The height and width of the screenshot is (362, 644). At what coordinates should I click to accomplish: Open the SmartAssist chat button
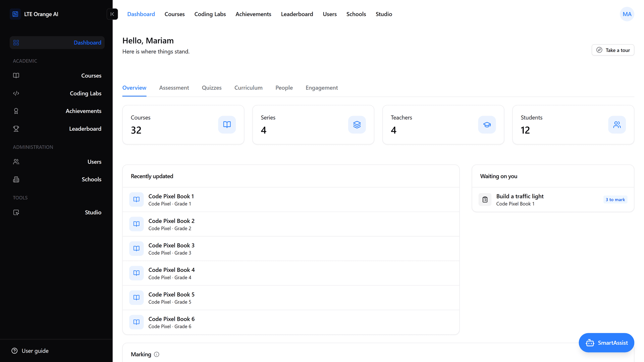(606, 343)
